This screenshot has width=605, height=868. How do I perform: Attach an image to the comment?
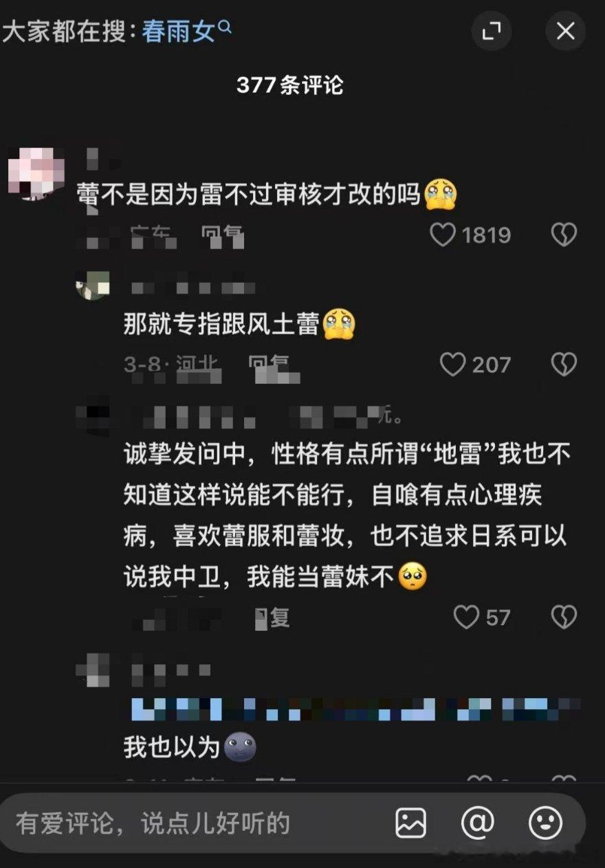click(x=410, y=823)
